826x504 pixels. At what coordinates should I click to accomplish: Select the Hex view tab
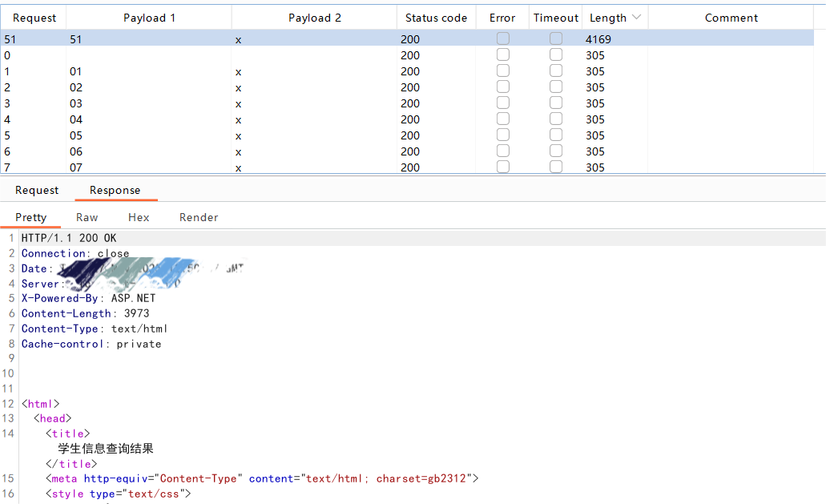139,217
